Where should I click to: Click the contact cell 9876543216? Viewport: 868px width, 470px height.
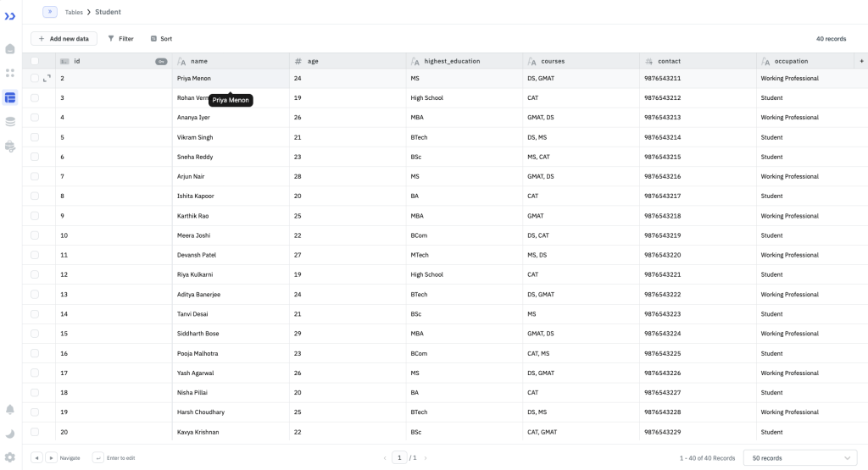coord(698,176)
